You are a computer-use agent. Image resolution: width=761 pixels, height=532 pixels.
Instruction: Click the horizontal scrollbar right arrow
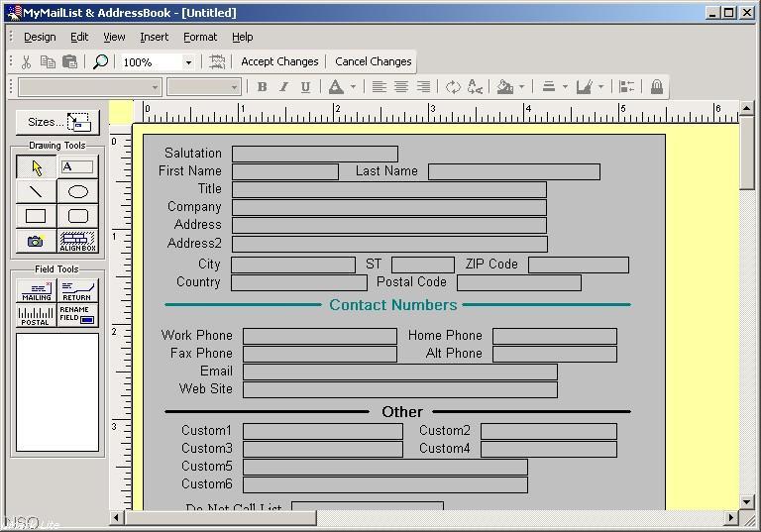tap(731, 518)
